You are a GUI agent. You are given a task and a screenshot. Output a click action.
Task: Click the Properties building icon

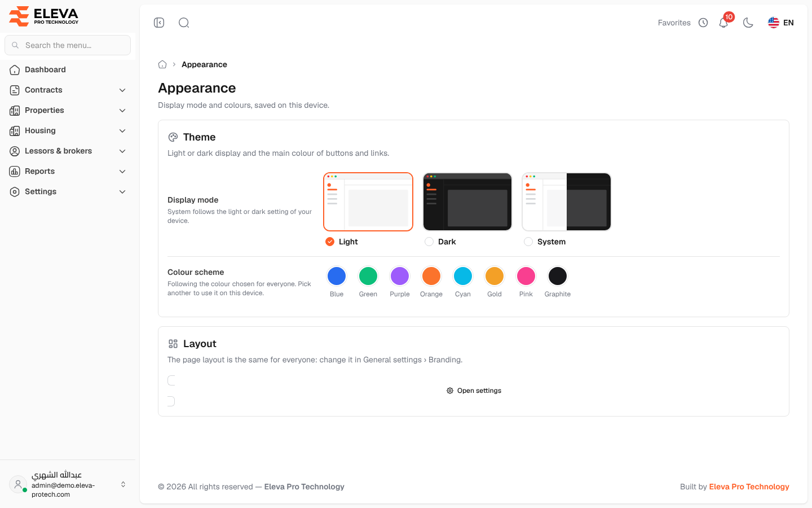point(15,110)
